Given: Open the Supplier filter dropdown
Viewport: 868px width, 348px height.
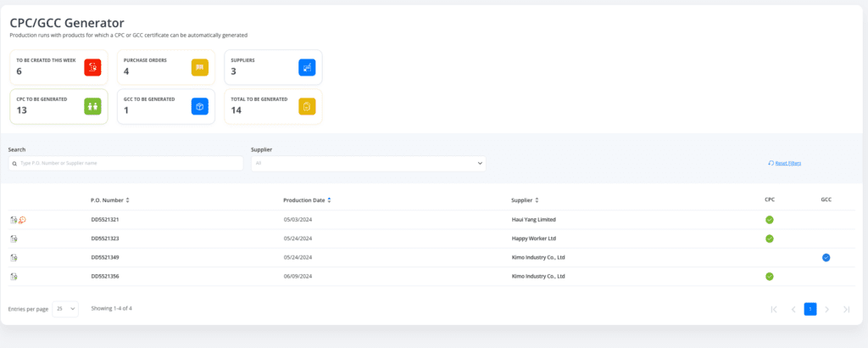Looking at the screenshot, I should [369, 163].
